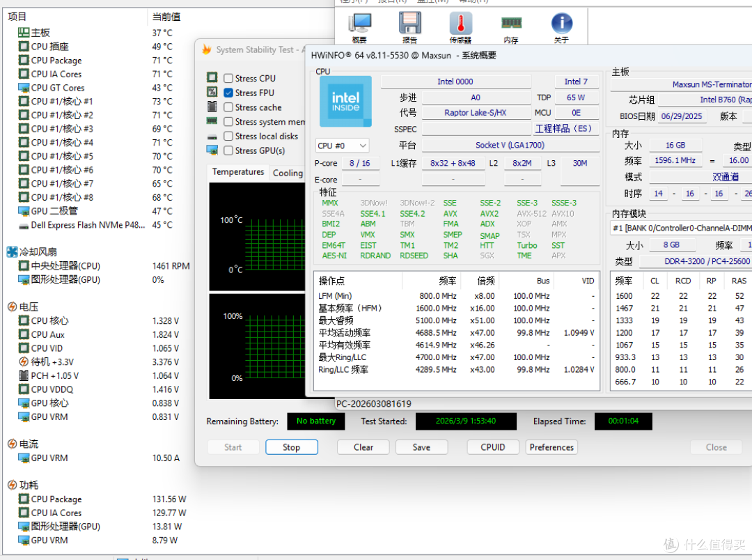Open the memory module BANK 0 dropdown

[x=681, y=228]
